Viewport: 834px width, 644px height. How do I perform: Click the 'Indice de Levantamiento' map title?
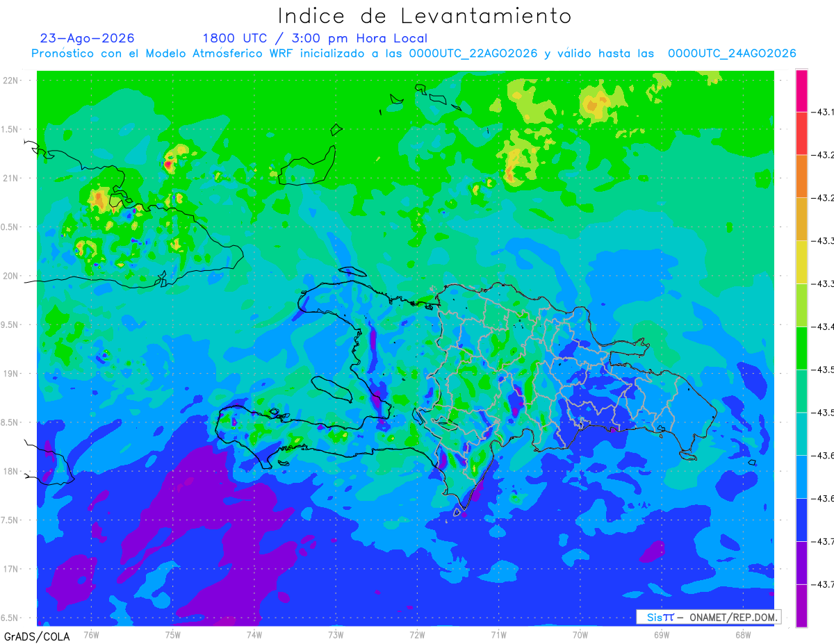tap(425, 16)
